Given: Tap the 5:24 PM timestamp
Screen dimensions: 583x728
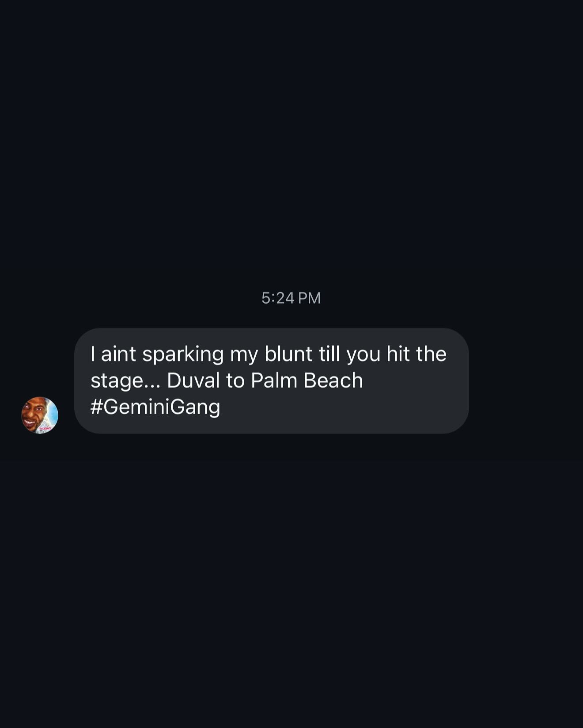Looking at the screenshot, I should 291,298.
